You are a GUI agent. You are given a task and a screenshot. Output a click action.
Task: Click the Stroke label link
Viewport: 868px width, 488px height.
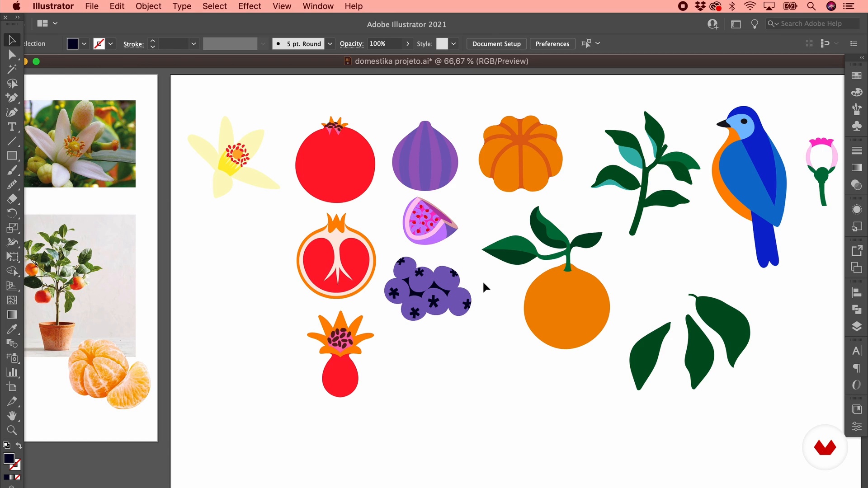pos(133,44)
